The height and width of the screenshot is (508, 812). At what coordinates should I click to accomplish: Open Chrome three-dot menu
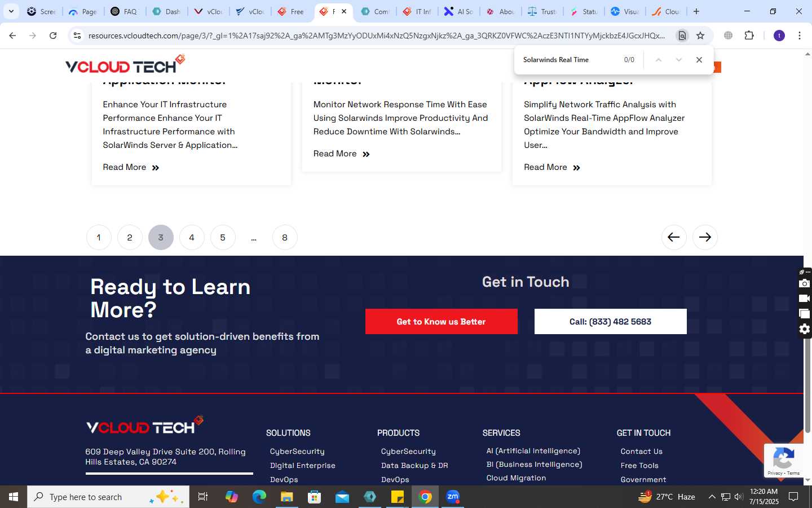click(800, 36)
